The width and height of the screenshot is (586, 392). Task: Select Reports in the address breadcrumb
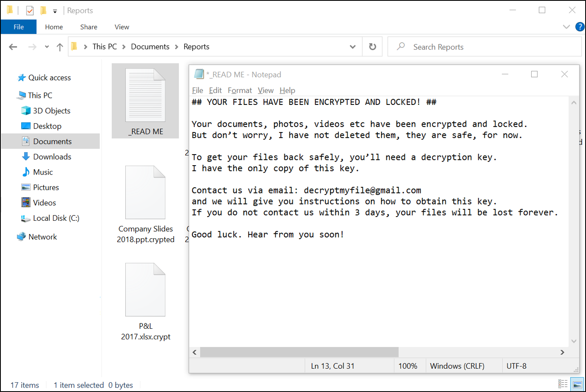click(x=196, y=47)
